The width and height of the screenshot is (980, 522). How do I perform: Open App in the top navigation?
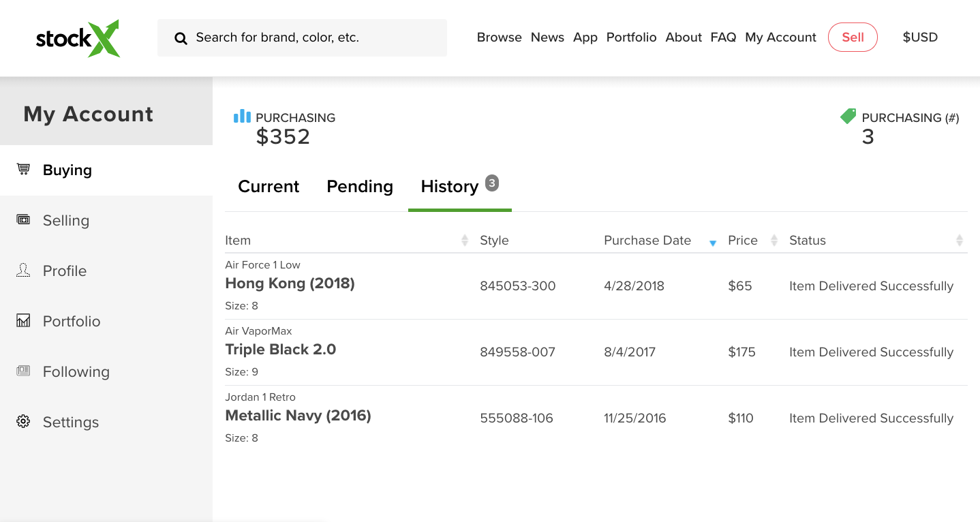(585, 37)
